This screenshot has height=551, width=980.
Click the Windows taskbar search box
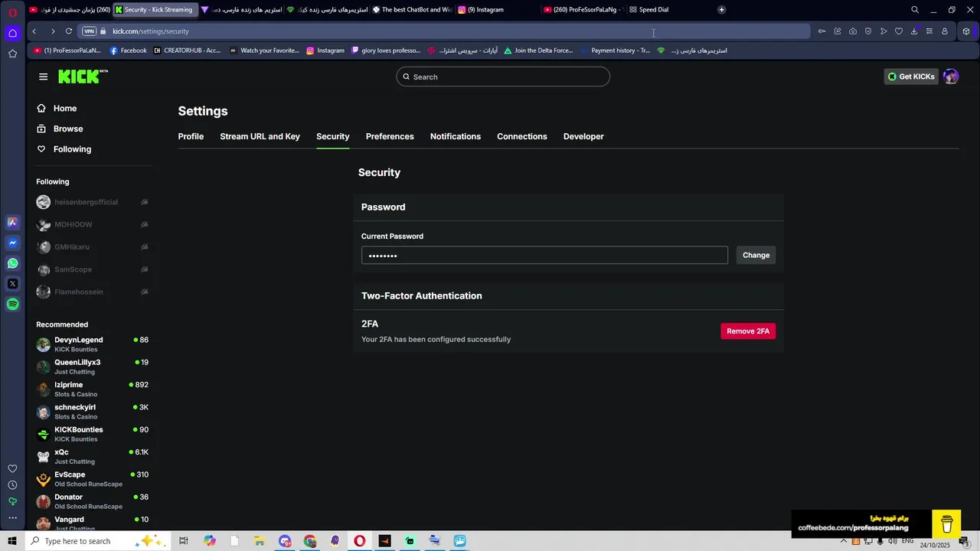(x=96, y=541)
